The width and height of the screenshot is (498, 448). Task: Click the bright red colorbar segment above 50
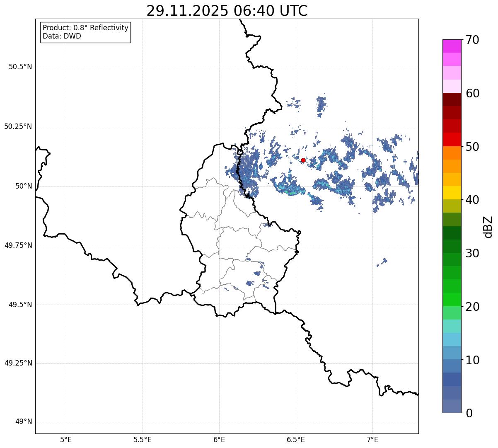click(452, 139)
